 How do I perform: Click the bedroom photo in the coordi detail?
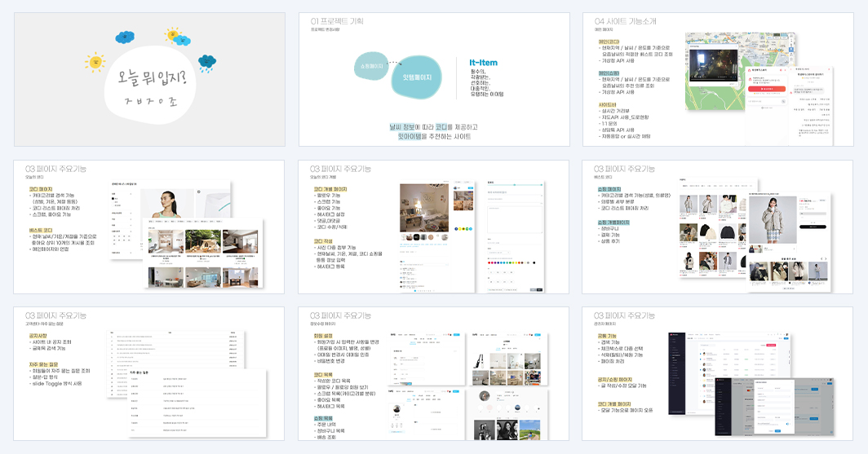click(424, 208)
